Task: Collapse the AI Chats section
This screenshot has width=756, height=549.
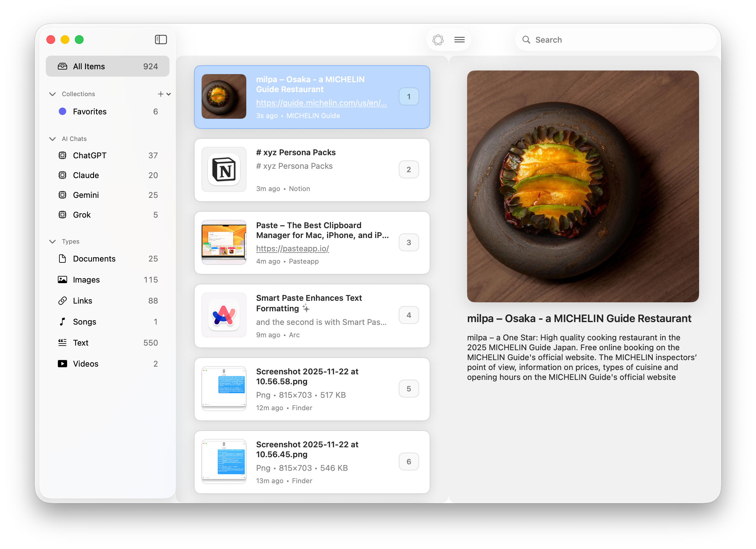Action: [x=52, y=138]
